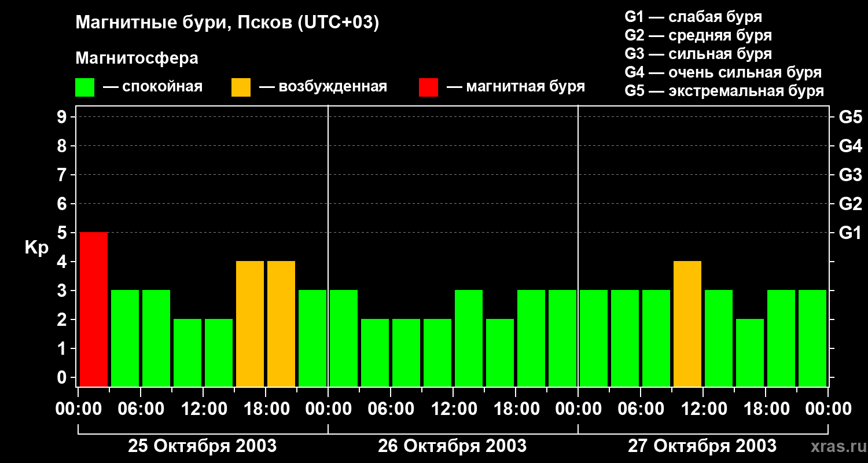Click the '26 Октября 2003' date label
The width and height of the screenshot is (868, 463).
[453, 446]
